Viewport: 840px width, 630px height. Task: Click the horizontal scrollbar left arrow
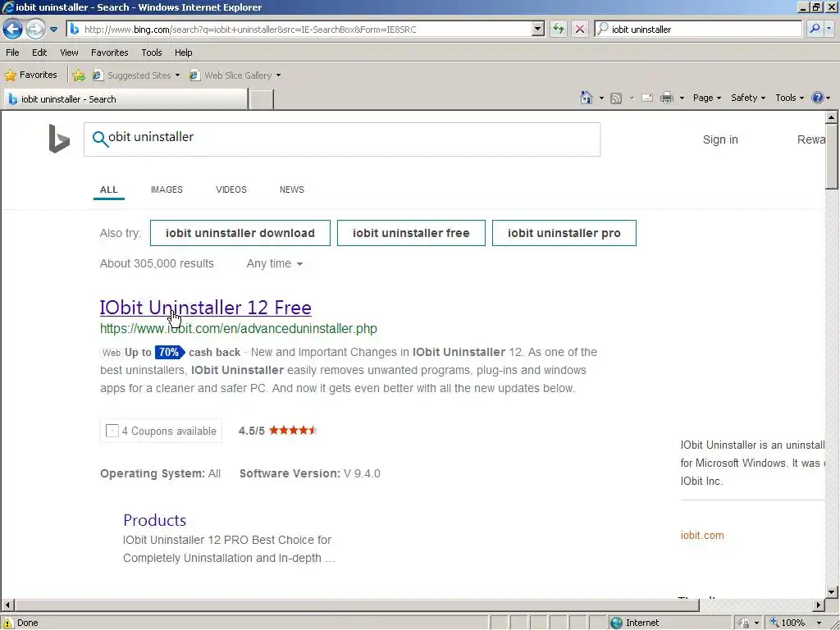click(x=7, y=605)
